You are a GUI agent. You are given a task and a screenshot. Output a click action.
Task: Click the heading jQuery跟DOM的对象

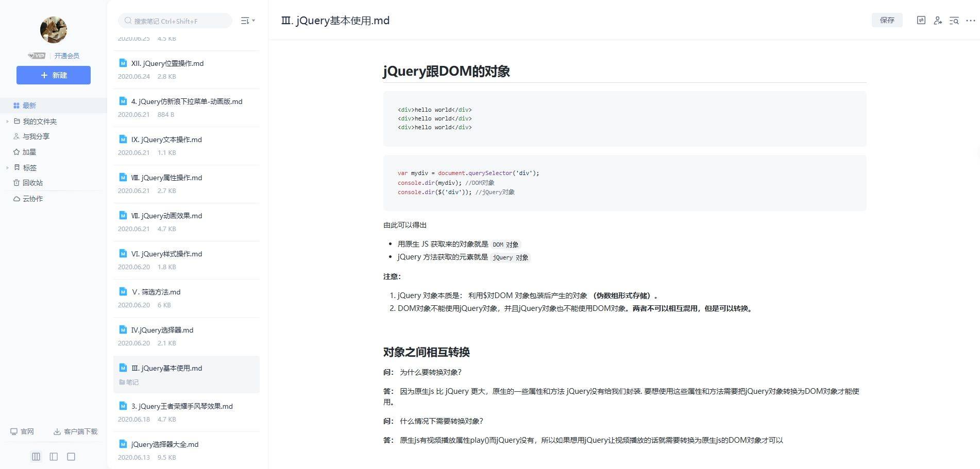(446, 71)
